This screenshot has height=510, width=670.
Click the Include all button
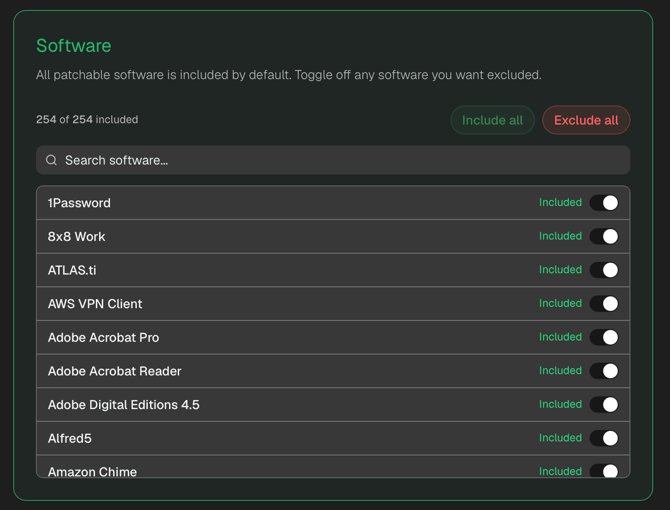click(x=492, y=120)
